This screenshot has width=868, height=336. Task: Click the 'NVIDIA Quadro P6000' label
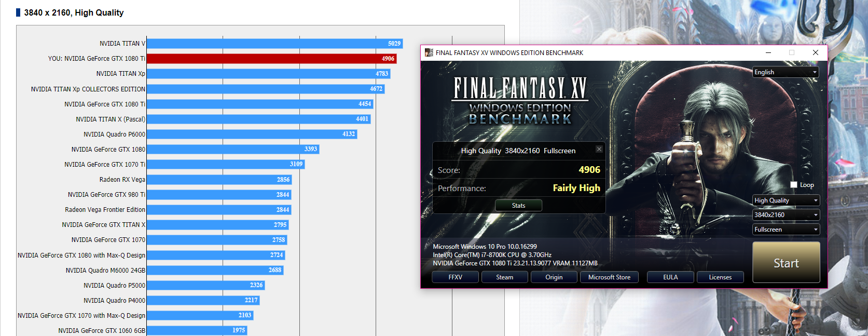(x=115, y=135)
